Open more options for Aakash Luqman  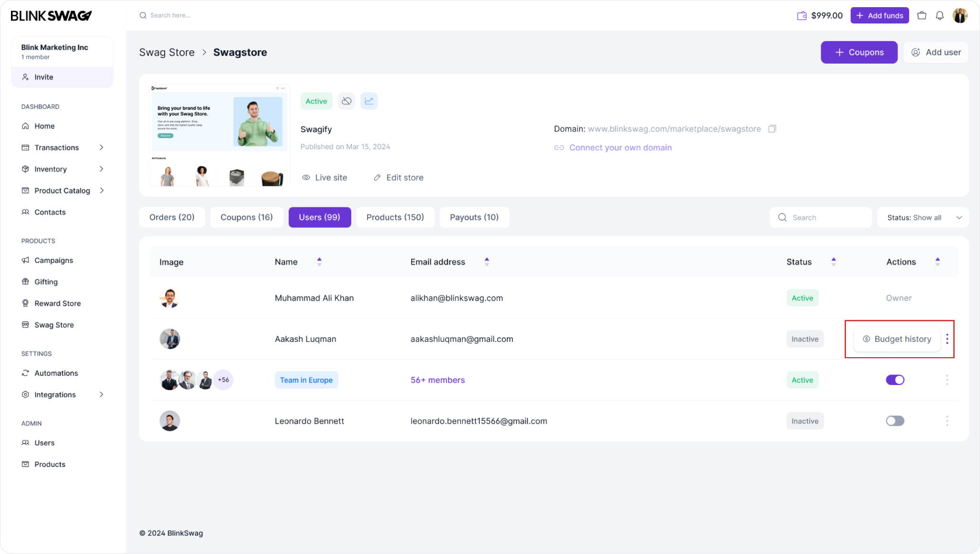pyautogui.click(x=947, y=339)
